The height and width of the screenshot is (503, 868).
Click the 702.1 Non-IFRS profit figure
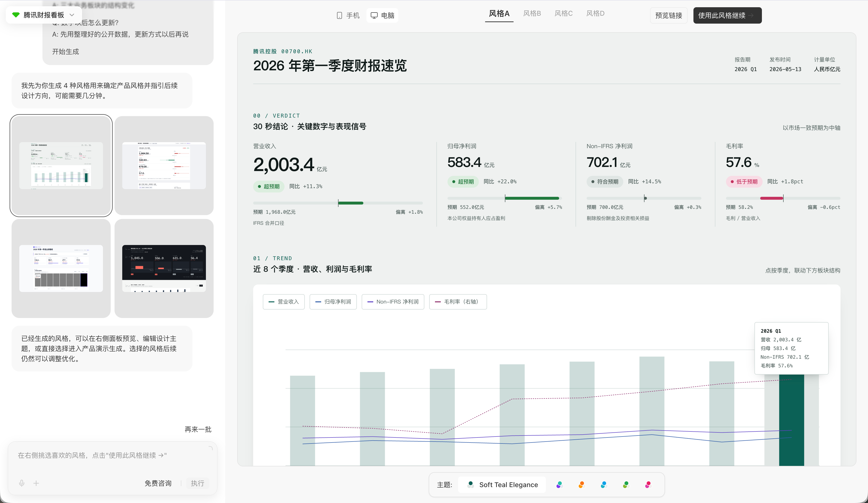(x=602, y=162)
